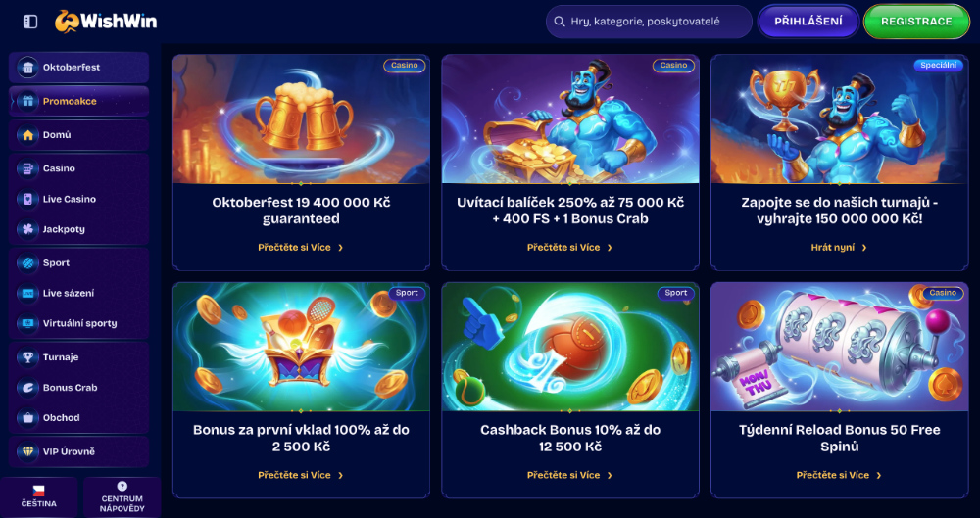Click the PŘIHLÁŠENÍ button
The width and height of the screenshot is (980, 518).
pyautogui.click(x=808, y=22)
